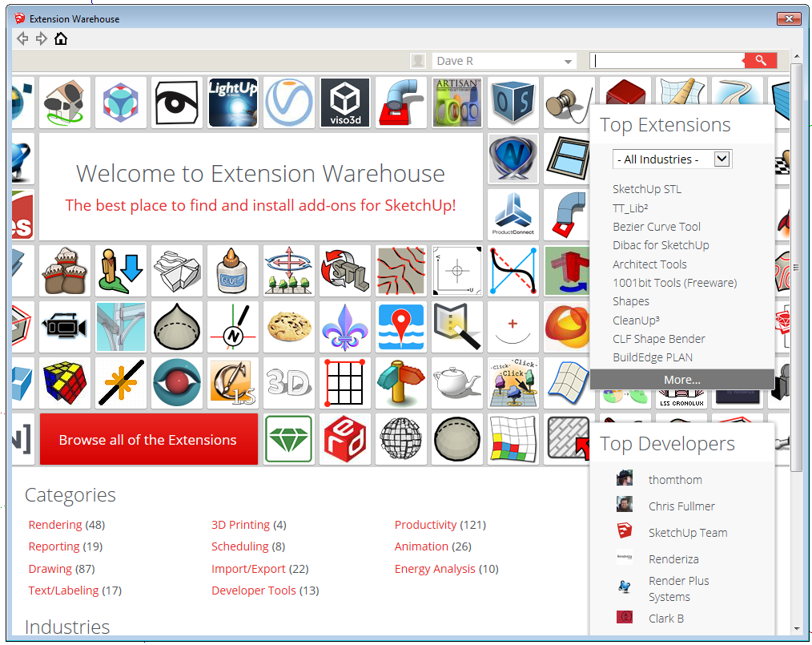Open Bezier Curve Tool extension link
Screen dimensions: 812x645
656,227
